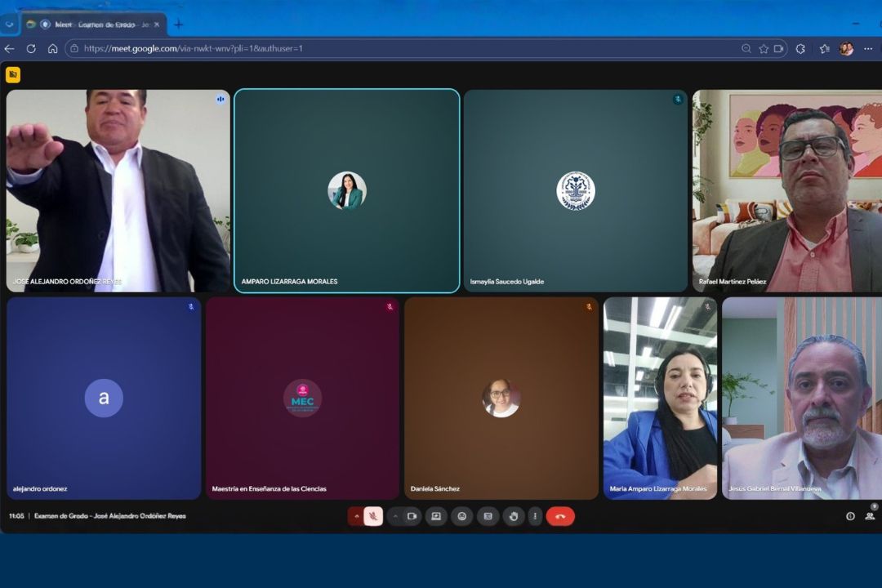Refresh the browser page
This screenshot has width=882, height=588.
coord(31,48)
